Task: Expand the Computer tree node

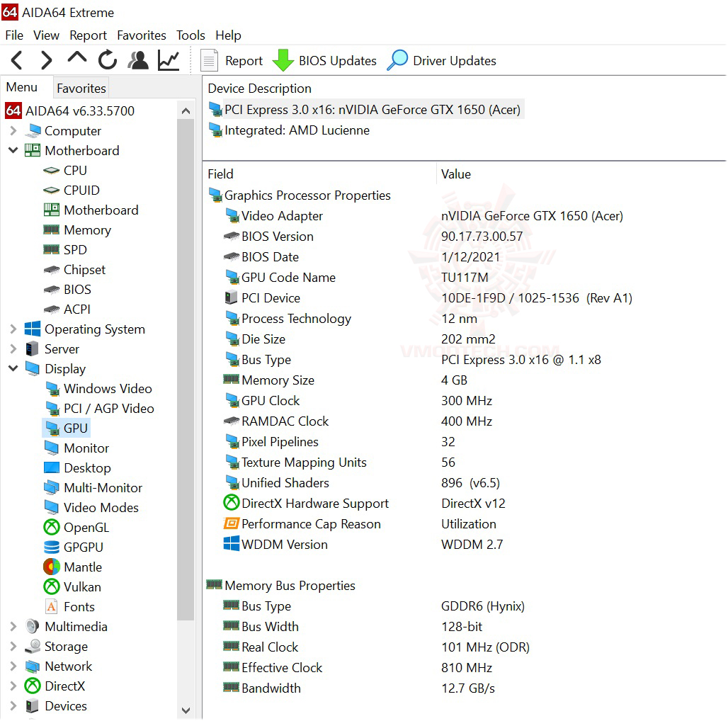Action: coord(13,131)
